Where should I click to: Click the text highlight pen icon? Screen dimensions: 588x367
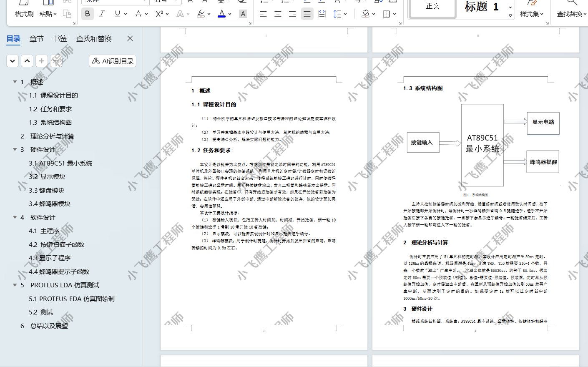pos(201,14)
